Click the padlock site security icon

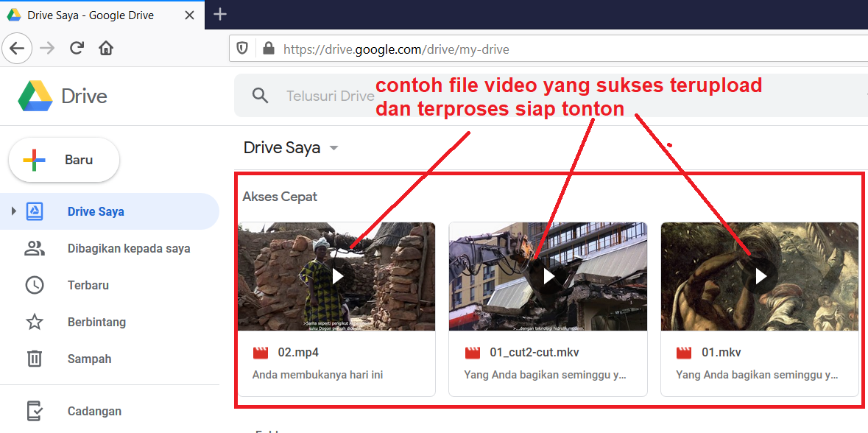click(x=268, y=49)
